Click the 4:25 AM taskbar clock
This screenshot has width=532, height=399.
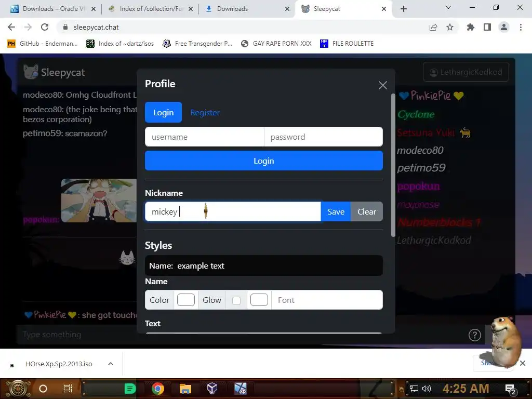(466, 389)
